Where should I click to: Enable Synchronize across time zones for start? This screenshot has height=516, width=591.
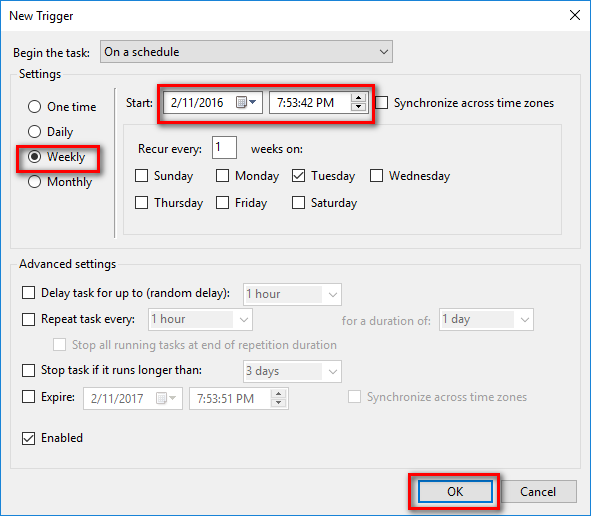click(x=381, y=103)
